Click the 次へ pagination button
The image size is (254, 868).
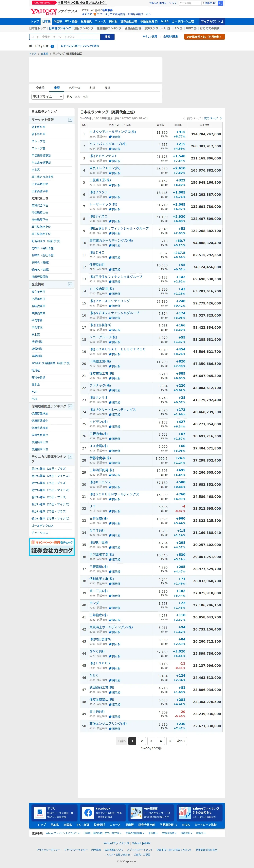pyautogui.click(x=181, y=741)
